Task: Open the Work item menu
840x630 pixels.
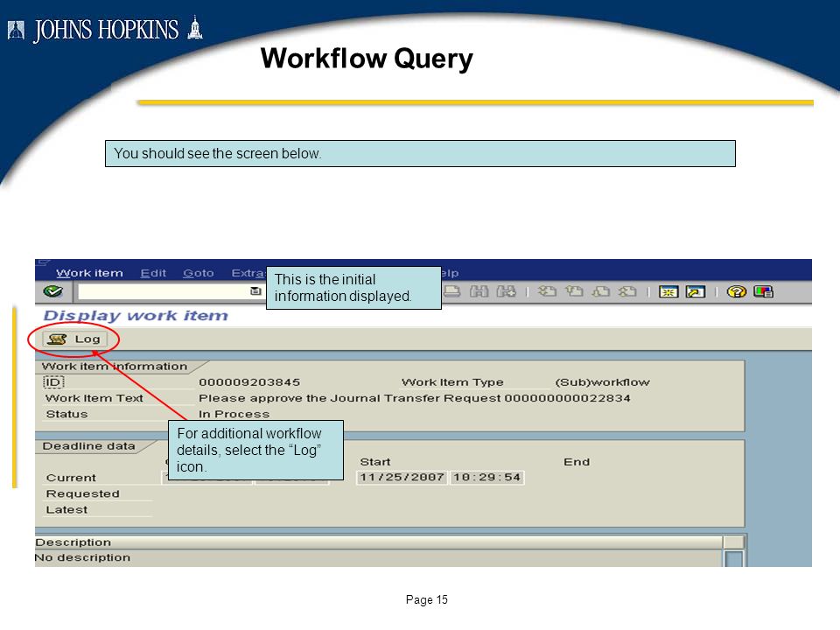Action: click(89, 273)
